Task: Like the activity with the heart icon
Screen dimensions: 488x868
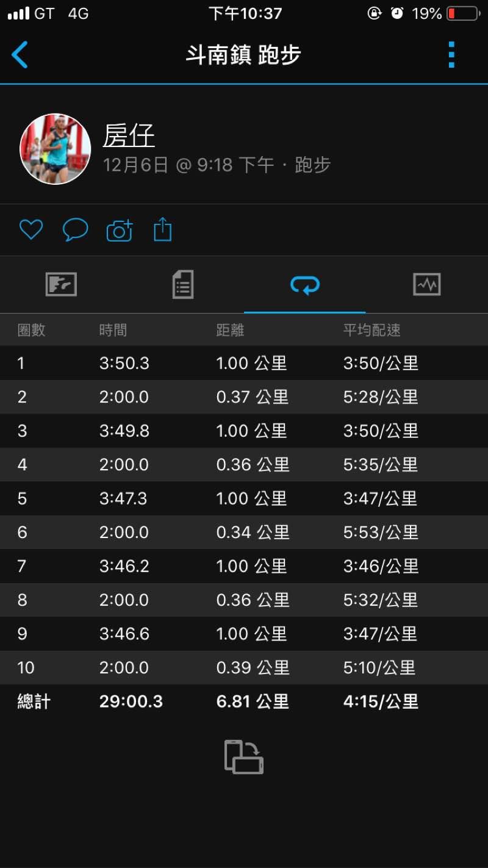Action: (31, 229)
